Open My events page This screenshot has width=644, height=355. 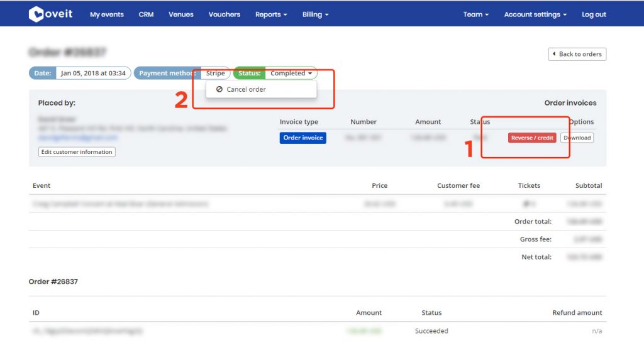point(107,14)
